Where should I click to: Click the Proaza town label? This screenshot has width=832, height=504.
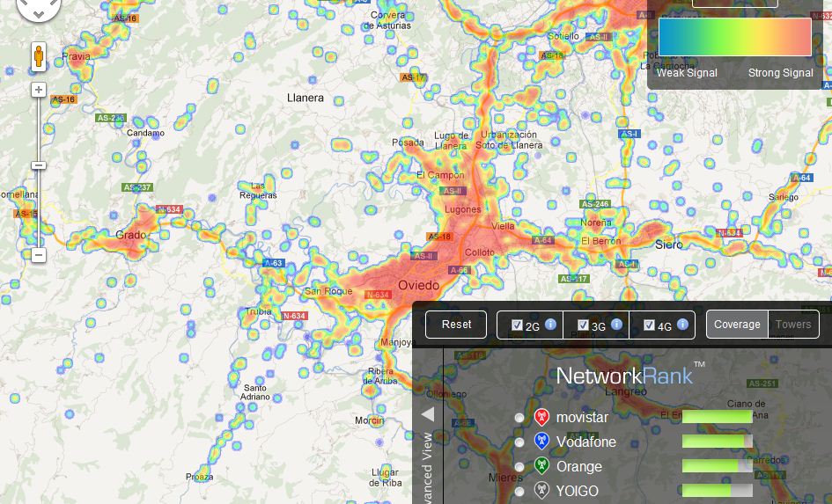(x=200, y=477)
